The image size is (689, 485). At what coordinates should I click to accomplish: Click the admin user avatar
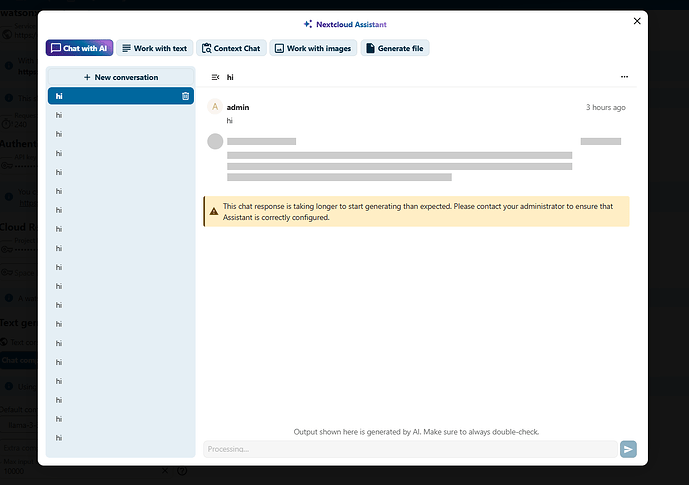click(x=214, y=107)
